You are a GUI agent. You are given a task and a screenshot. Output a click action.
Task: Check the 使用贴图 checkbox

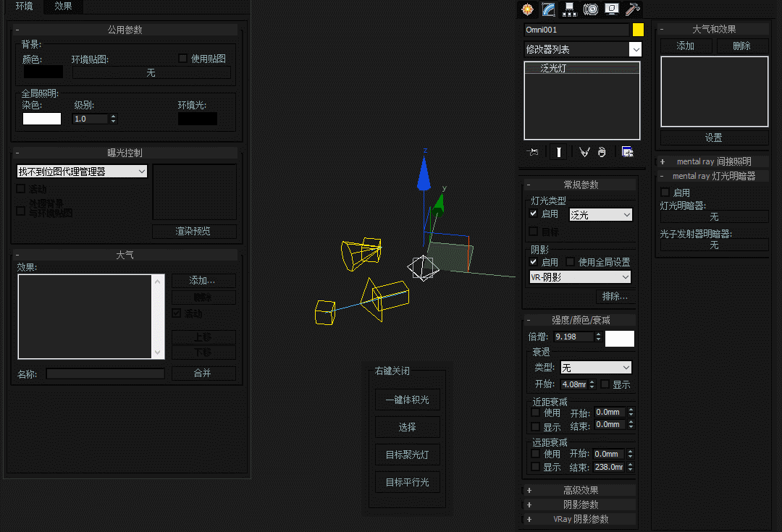click(x=182, y=59)
